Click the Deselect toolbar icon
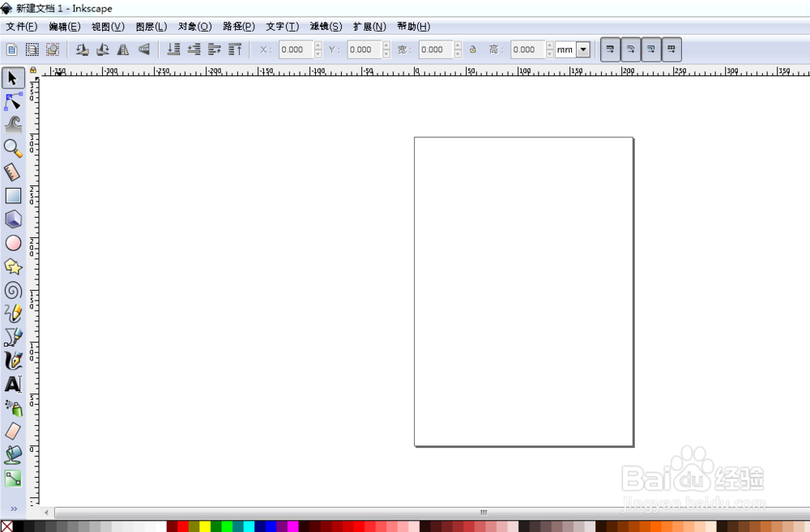The image size is (810, 532). coord(52,49)
